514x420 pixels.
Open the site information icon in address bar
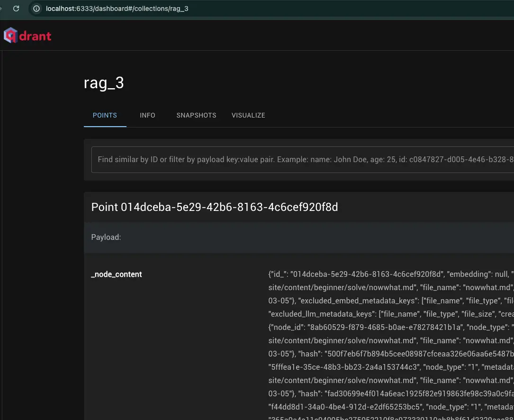tap(36, 8)
